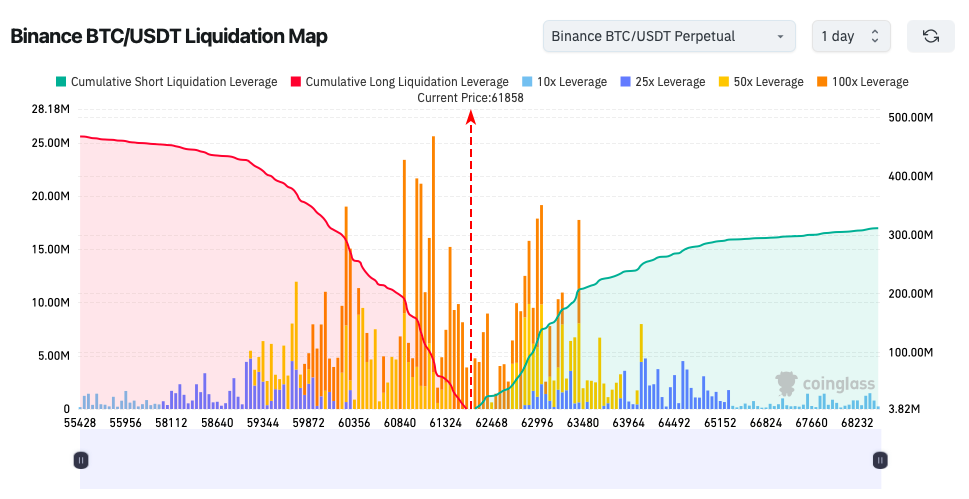
Task: Toggle Cumulative Short Liquidation Leverage legend
Action: (x=166, y=82)
